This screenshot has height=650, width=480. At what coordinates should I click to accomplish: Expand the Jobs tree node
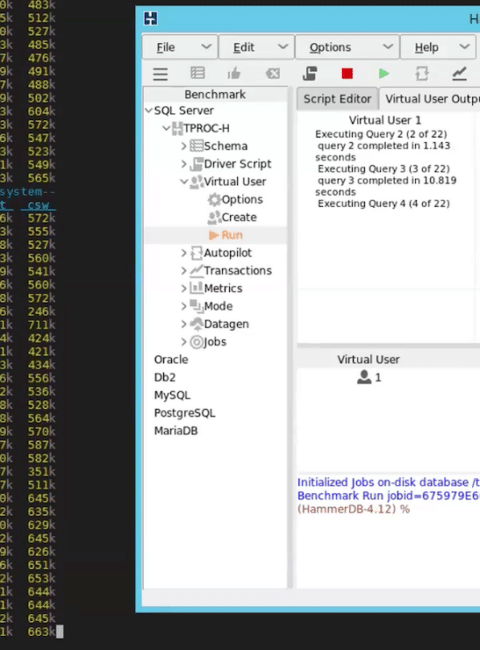point(184,342)
